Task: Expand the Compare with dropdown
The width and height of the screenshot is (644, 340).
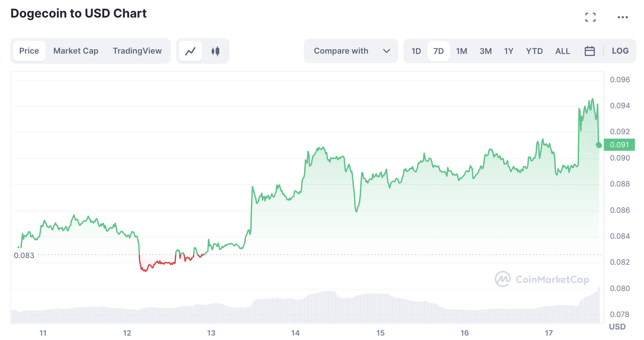Action: pos(351,51)
